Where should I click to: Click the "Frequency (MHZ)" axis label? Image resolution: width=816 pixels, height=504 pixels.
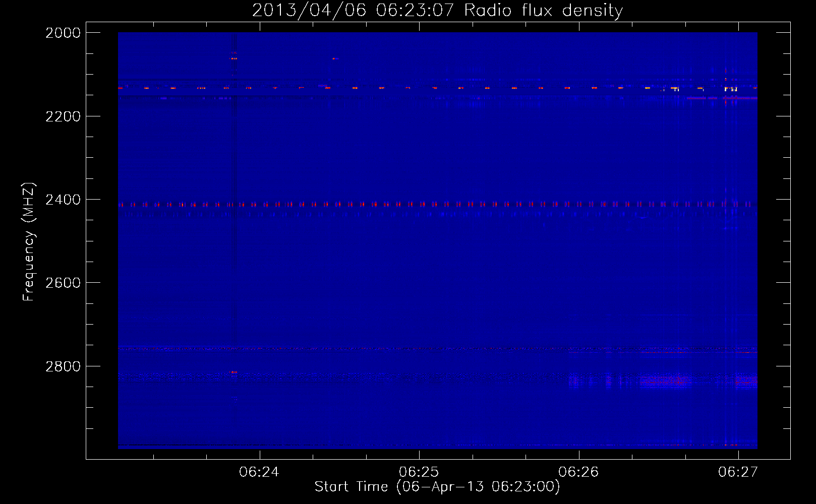click(29, 242)
